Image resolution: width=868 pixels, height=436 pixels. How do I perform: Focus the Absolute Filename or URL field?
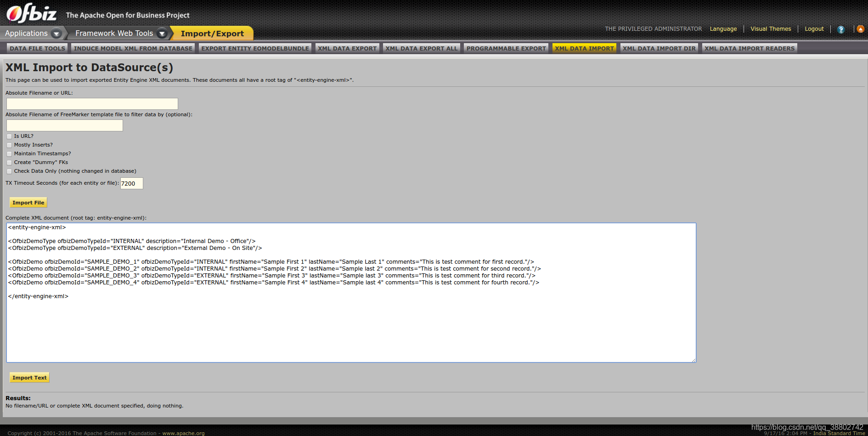coord(92,104)
